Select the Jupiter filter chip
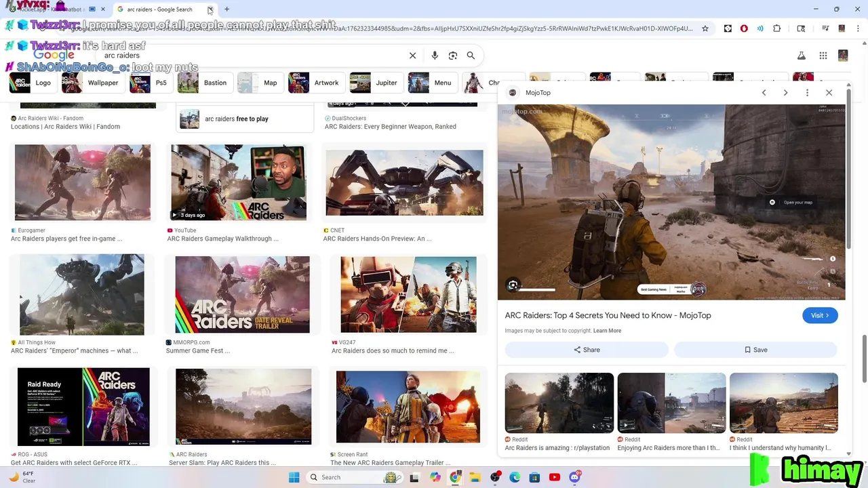Viewport: 868px width, 488px height. (375, 83)
